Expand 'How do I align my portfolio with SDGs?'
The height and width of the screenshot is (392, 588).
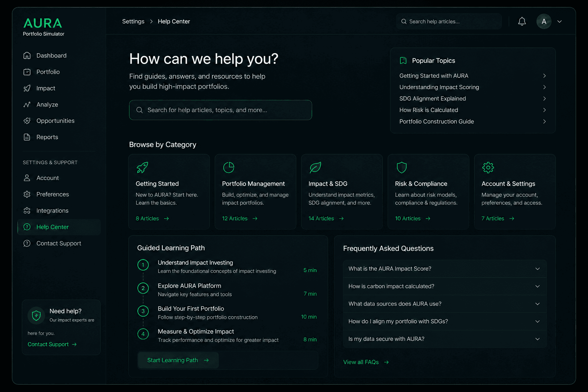coord(445,322)
